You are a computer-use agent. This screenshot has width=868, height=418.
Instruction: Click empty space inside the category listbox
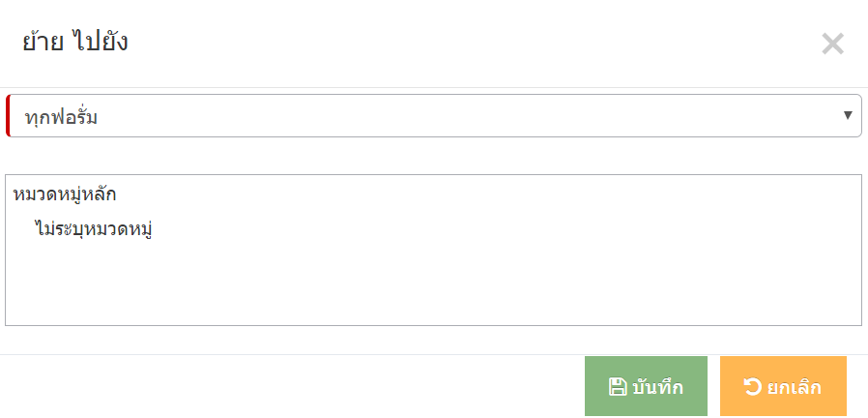coord(433,283)
